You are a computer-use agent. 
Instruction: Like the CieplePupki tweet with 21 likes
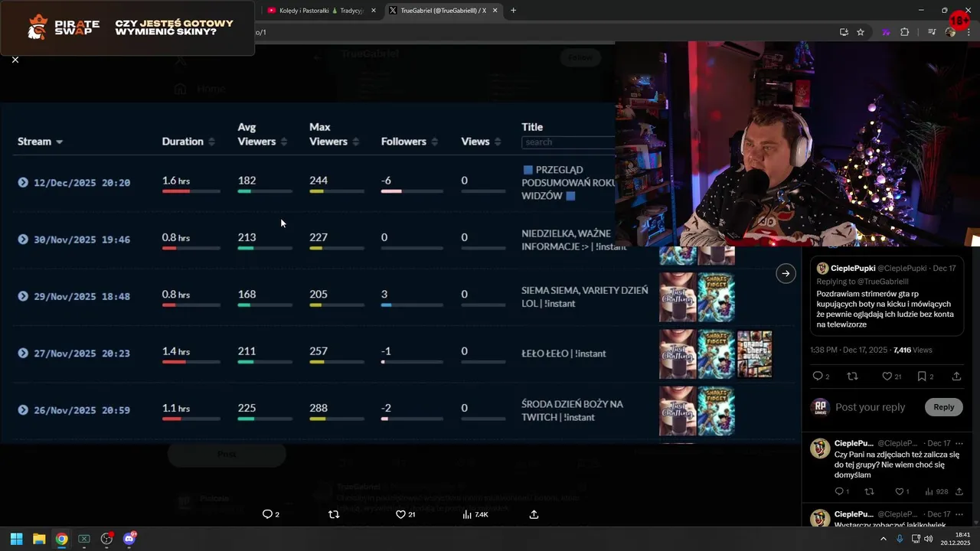tap(887, 376)
